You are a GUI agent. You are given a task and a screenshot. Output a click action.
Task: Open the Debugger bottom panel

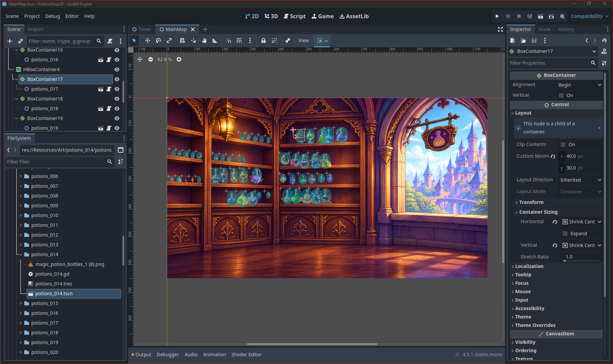[x=168, y=355]
